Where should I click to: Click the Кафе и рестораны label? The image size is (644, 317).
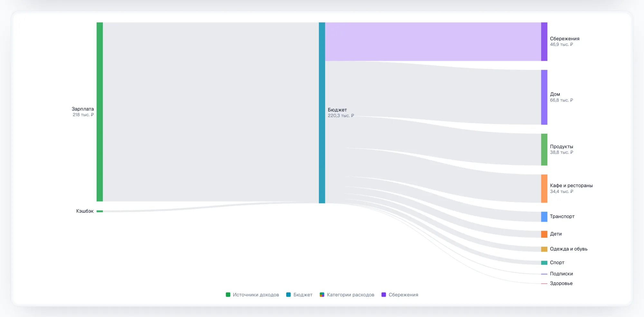point(571,186)
